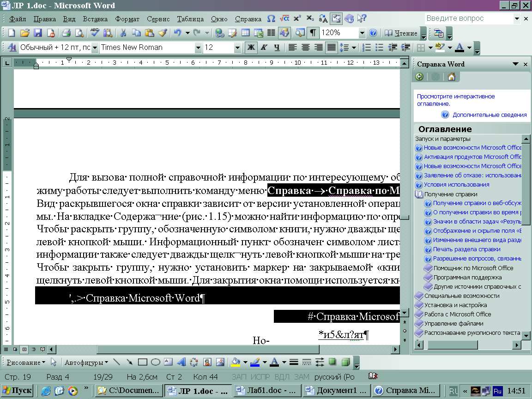Open Print Preview from the toolbar
Image resolution: width=532 pixels, height=399 pixels.
click(x=79, y=33)
